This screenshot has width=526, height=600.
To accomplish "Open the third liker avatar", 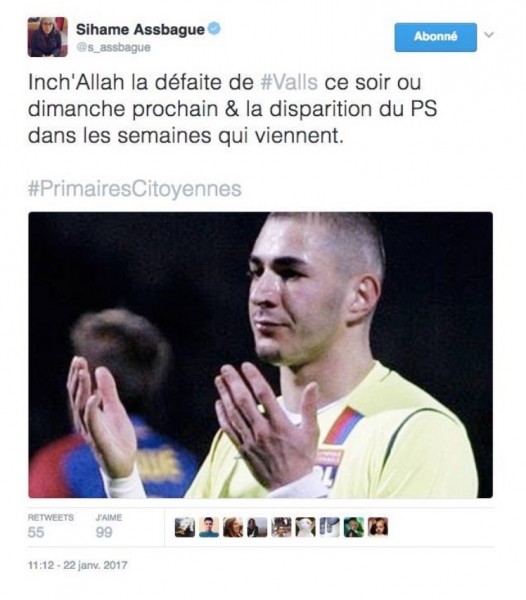I will (x=233, y=527).
